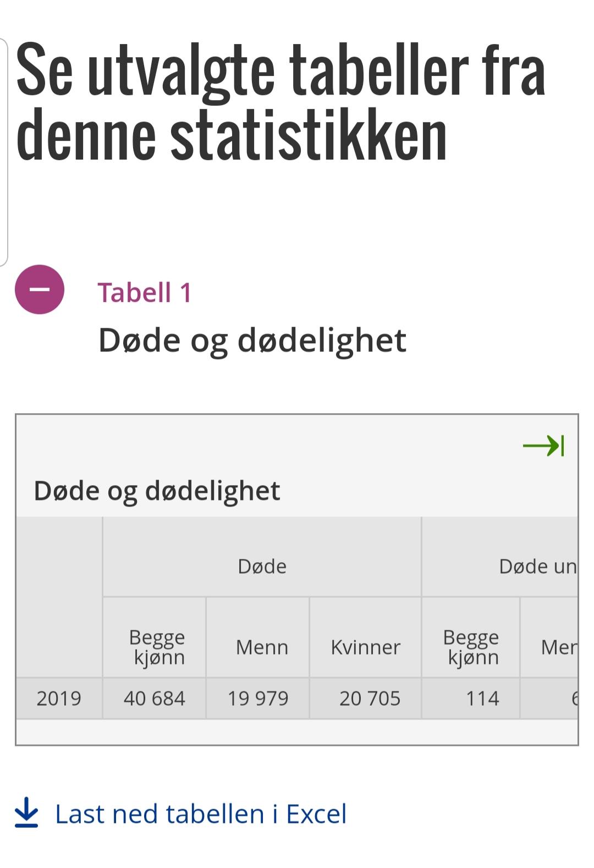Click the 114 cell value

pos(482,699)
